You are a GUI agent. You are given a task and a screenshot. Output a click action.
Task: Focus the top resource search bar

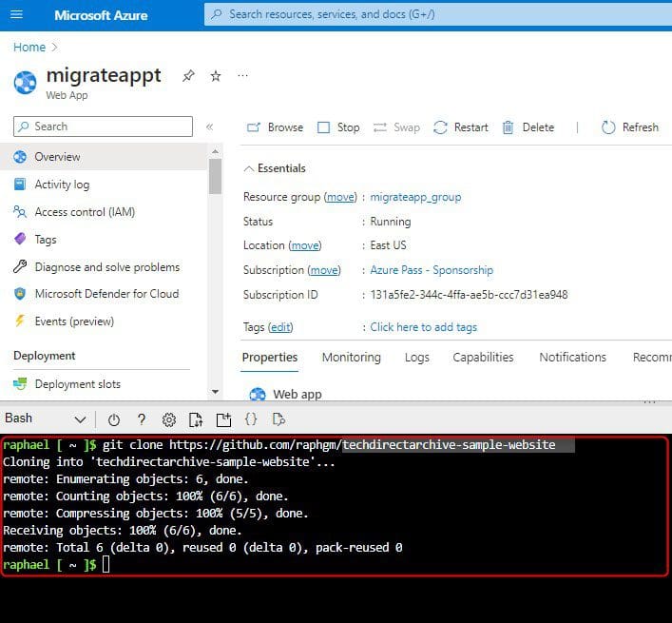pyautogui.click(x=437, y=14)
